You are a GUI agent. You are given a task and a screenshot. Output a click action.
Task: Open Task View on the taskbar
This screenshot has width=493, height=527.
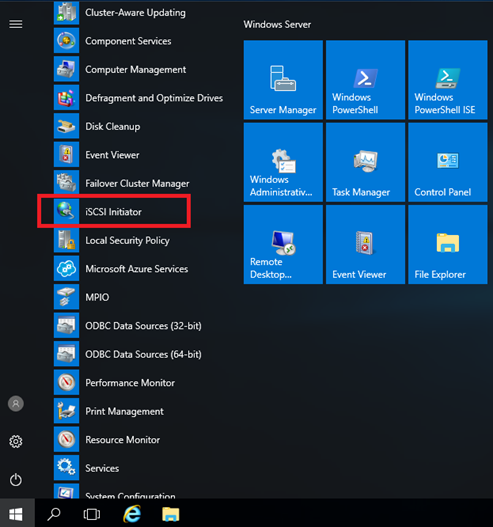[x=92, y=514]
